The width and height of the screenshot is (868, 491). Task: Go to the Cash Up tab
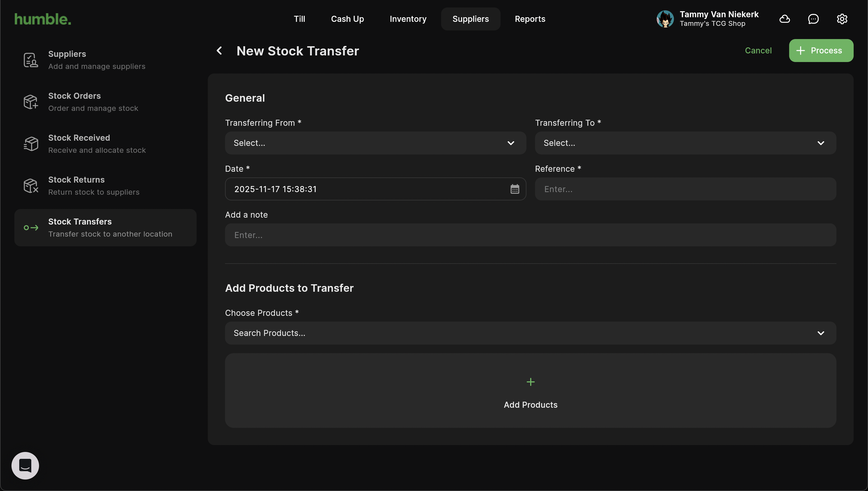click(x=347, y=19)
